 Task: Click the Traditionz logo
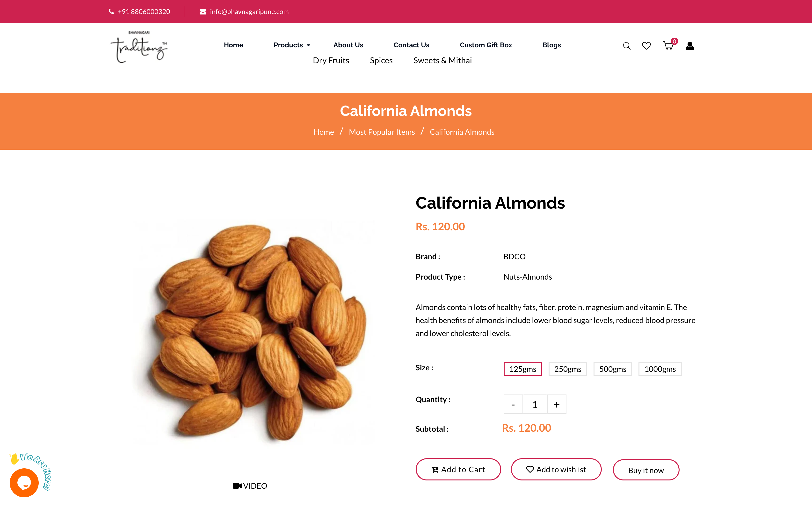(138, 46)
